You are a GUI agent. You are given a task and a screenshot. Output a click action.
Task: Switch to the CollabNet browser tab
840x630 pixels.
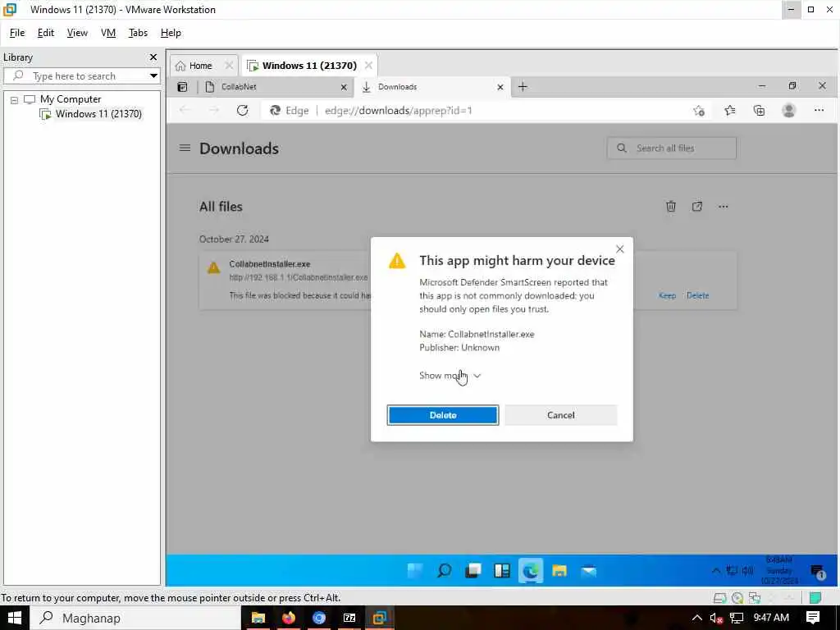point(274,87)
